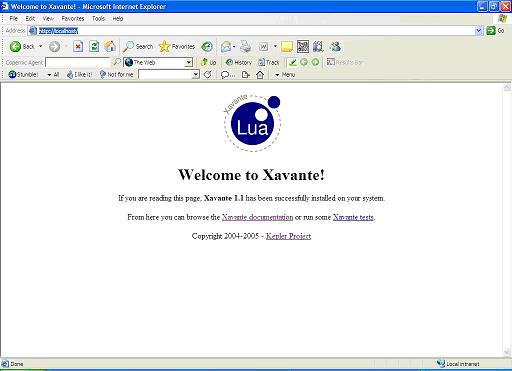This screenshot has height=371, width=512.
Task: Click the I like it! thumbs-up
Action: click(x=79, y=75)
